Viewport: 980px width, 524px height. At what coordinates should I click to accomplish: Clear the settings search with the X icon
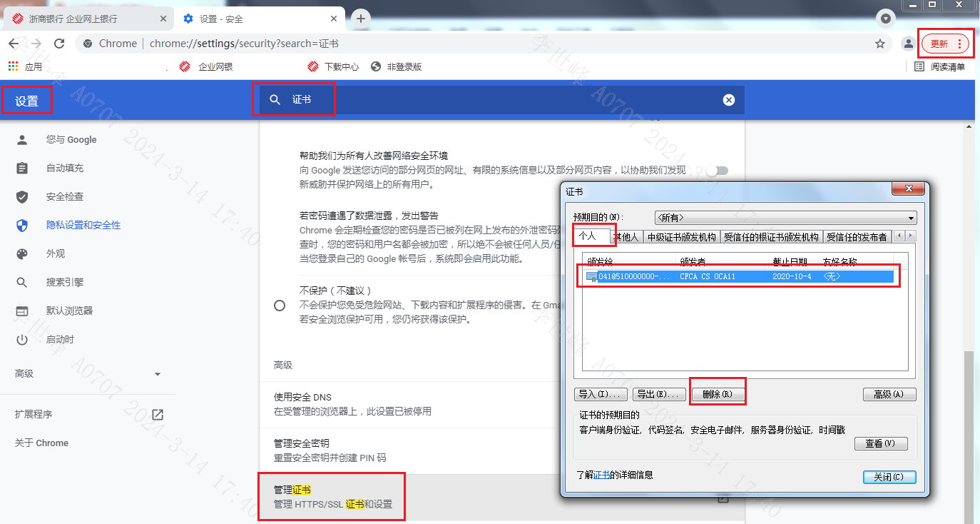729,100
